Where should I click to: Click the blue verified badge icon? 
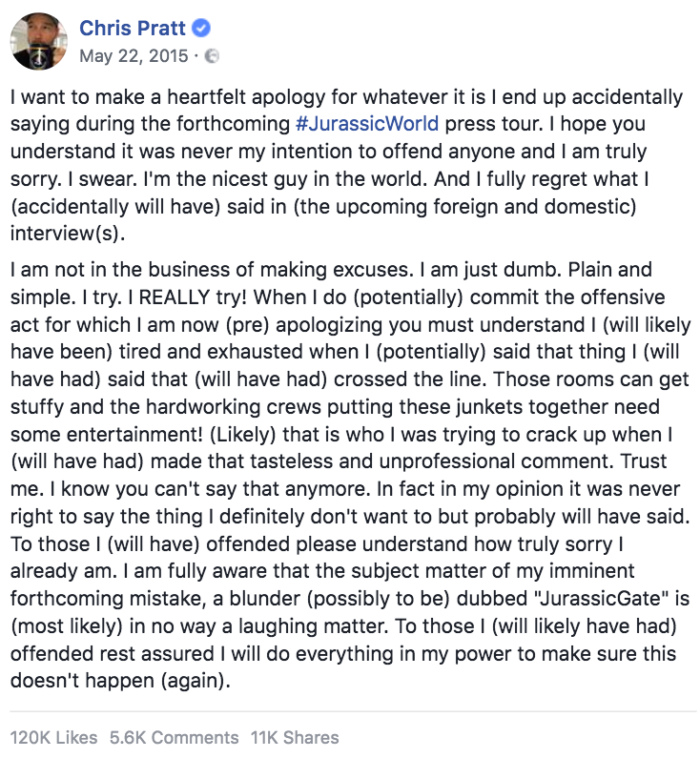[201, 28]
